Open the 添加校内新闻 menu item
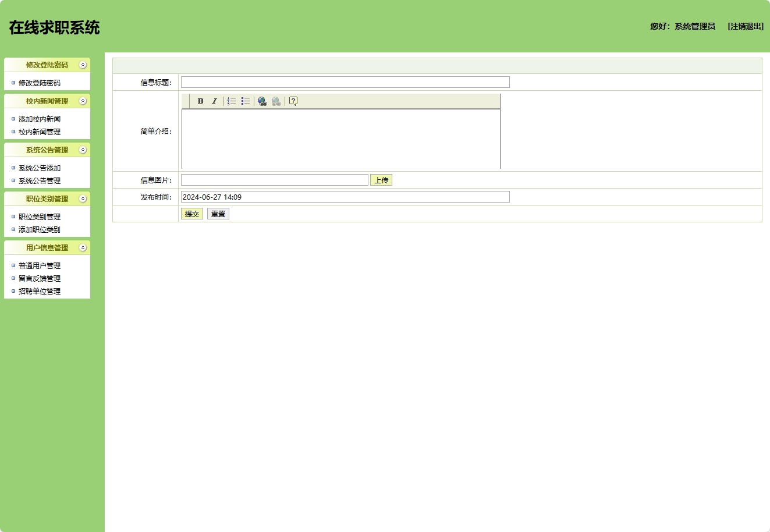 pos(40,119)
